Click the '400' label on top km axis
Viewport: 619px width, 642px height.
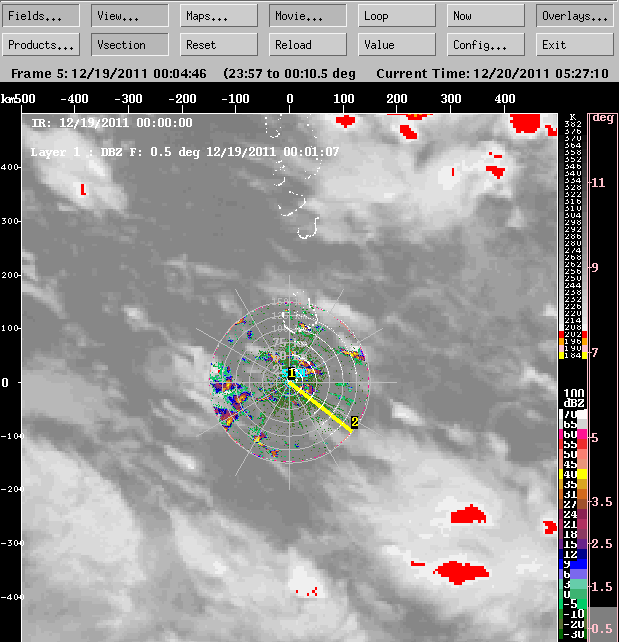coord(504,99)
